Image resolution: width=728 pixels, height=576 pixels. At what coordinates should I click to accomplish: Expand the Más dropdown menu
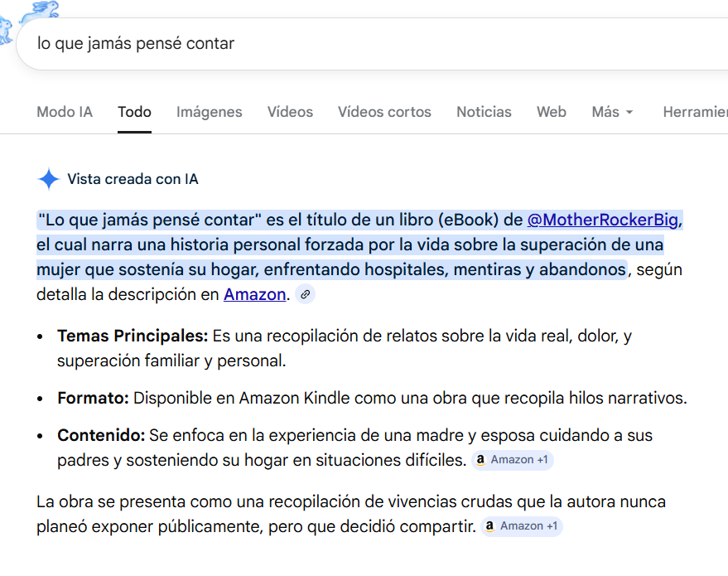[x=612, y=112]
